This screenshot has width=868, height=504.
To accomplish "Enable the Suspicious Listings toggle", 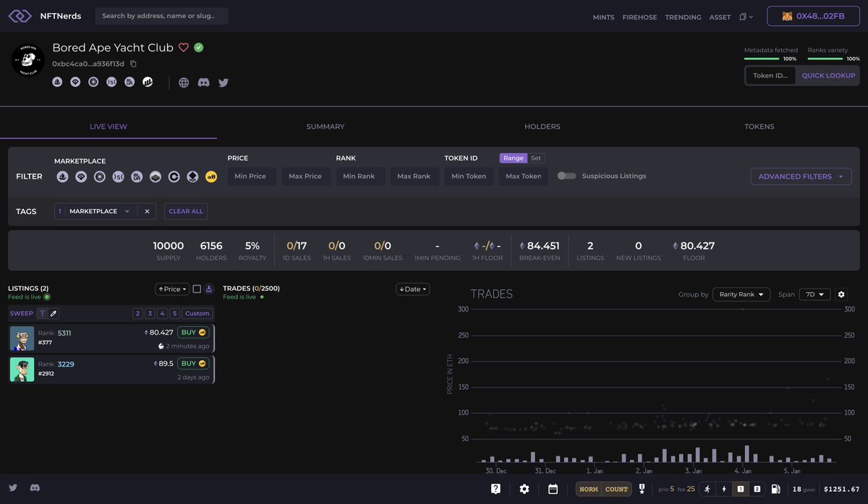I will [566, 174].
